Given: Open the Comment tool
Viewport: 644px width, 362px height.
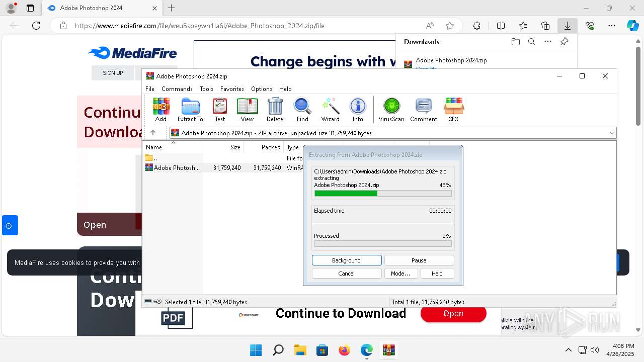Looking at the screenshot, I should [424, 110].
